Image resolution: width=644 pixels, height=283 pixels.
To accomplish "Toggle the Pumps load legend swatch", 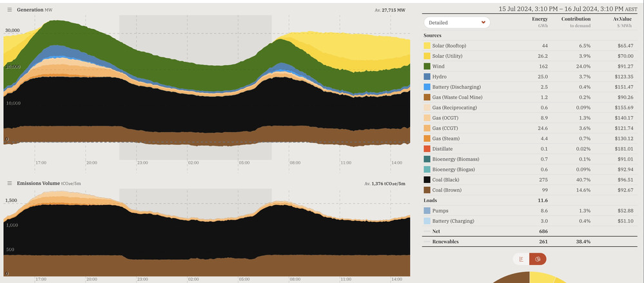I will (427, 210).
